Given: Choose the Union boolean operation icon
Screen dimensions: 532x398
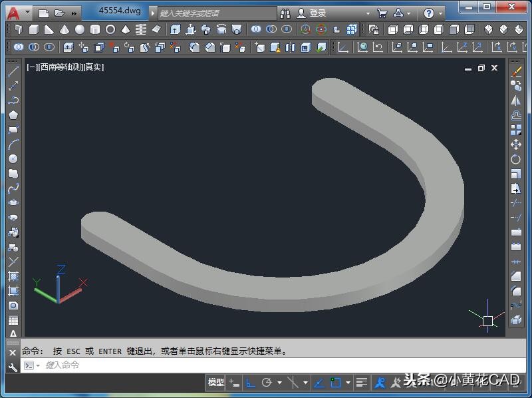Looking at the screenshot, I should pyautogui.click(x=256, y=29).
